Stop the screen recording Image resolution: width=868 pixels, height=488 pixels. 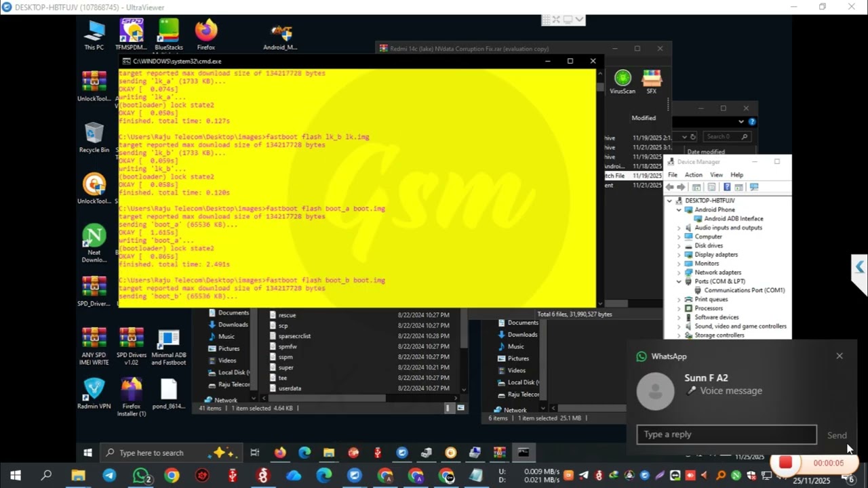785,463
